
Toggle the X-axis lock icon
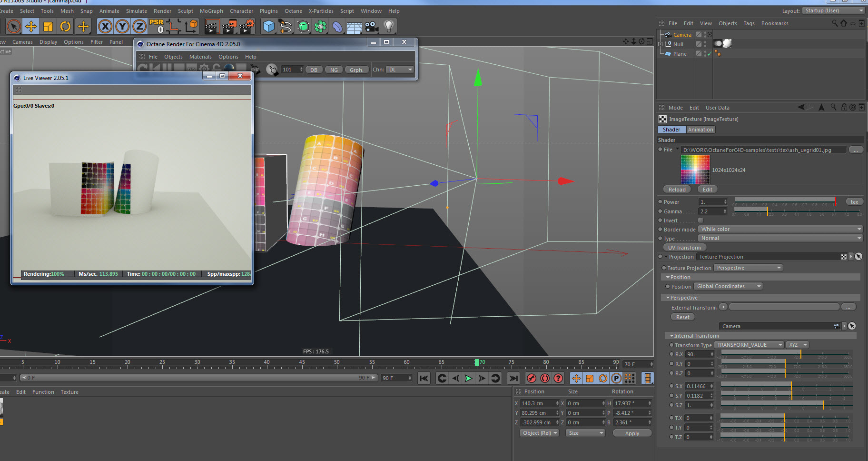[x=105, y=26]
